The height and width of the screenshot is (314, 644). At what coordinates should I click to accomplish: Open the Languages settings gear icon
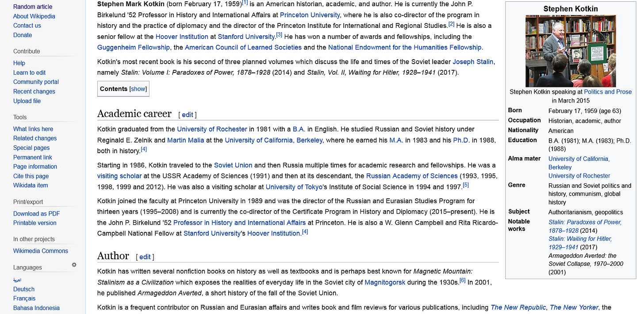pyautogui.click(x=74, y=265)
